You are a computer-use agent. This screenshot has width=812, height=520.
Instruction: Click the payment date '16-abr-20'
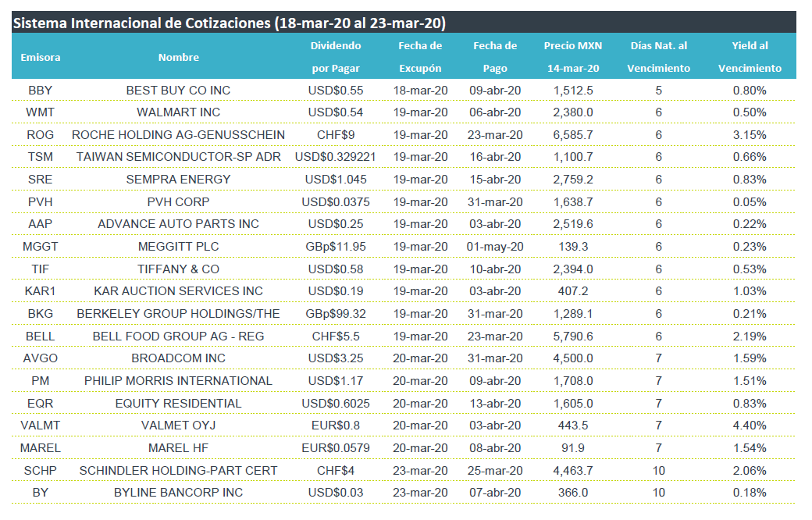pos(495,157)
